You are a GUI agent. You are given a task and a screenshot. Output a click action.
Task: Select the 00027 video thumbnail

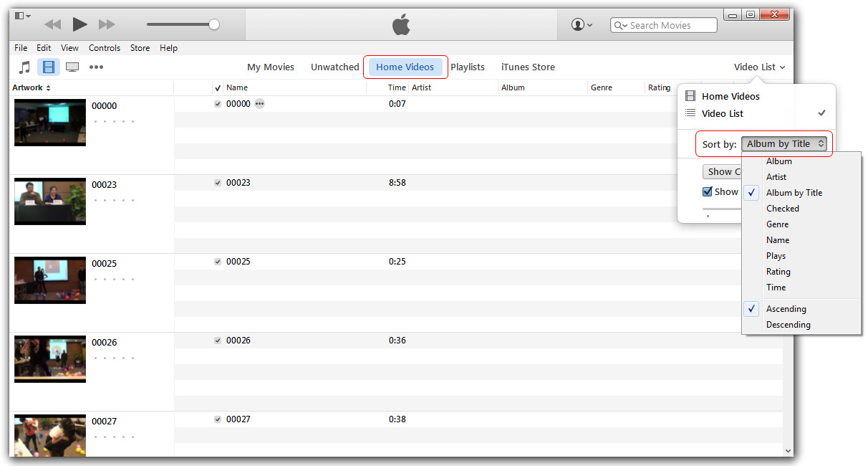tap(50, 435)
